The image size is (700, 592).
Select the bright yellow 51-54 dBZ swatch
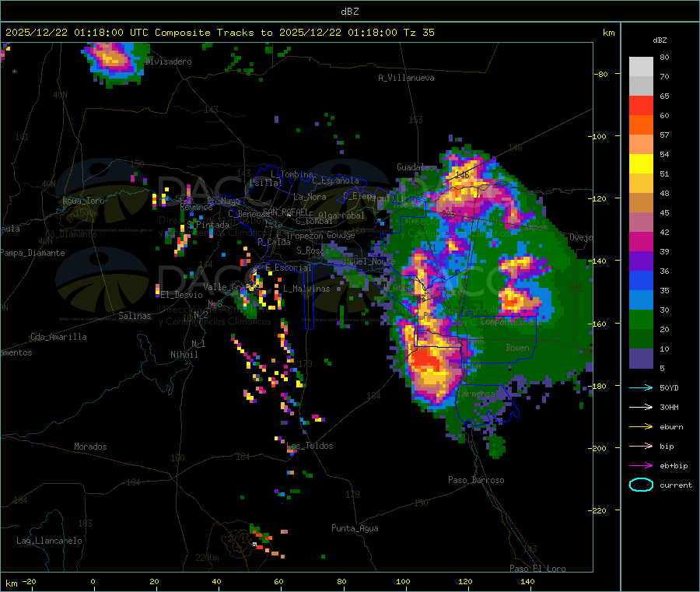click(x=641, y=164)
